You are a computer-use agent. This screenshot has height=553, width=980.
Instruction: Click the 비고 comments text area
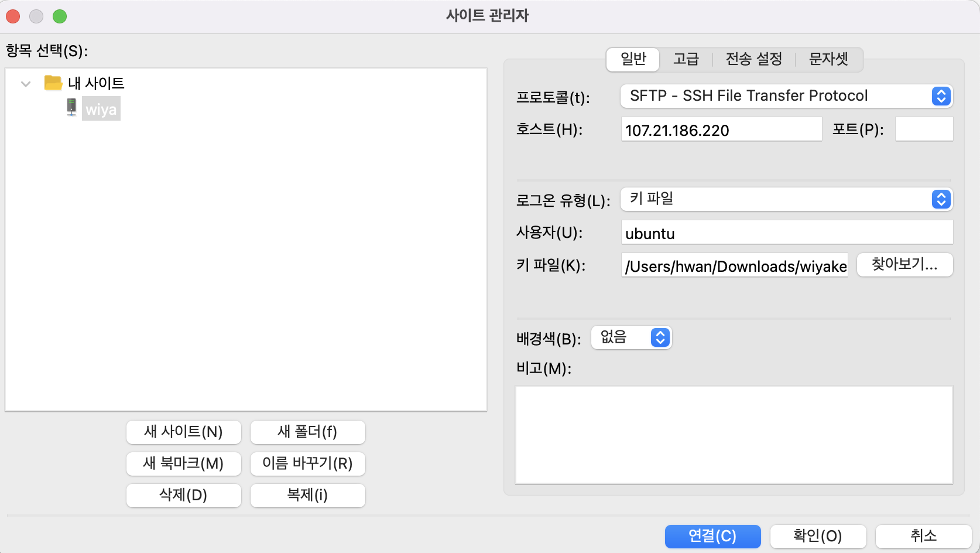734,435
